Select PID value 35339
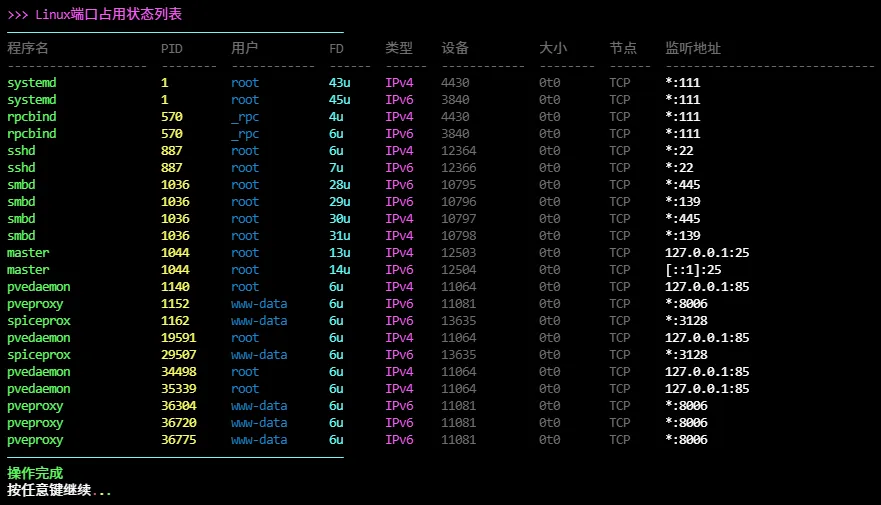Viewport: 881px width, 505px height. tap(179, 389)
